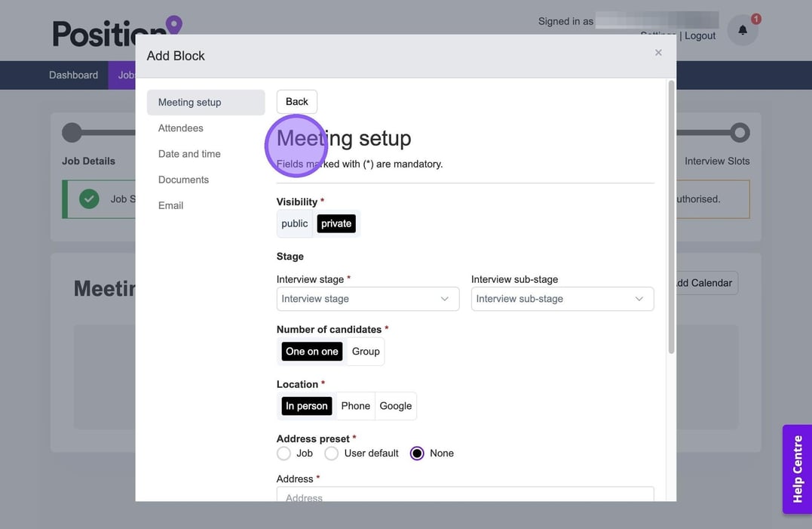Select the User default address preset

[332, 454]
